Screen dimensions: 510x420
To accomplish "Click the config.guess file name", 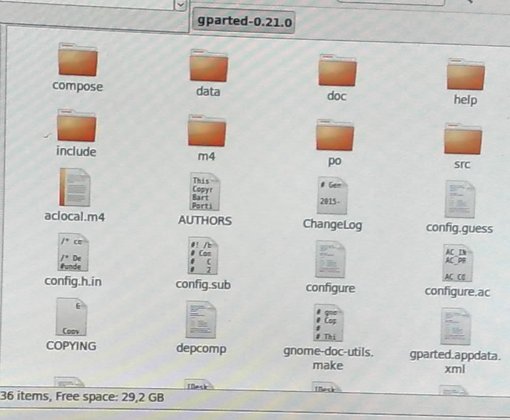I will 460,228.
